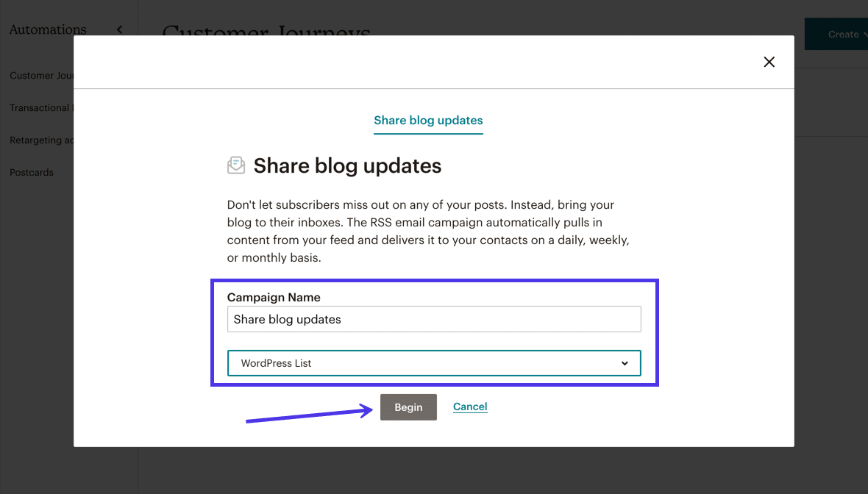Screen dimensions: 868x494
Task: Switch to the Share blog updates tab
Action: pos(428,120)
